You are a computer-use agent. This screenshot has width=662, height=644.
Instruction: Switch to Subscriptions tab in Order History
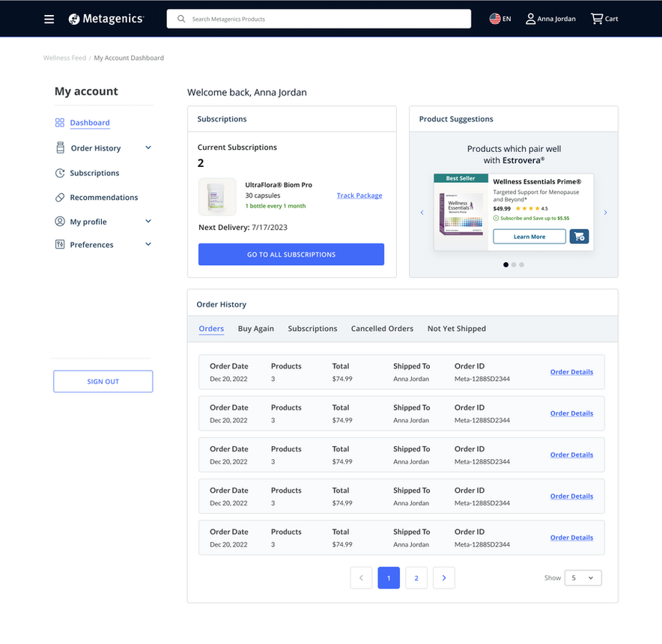(x=312, y=329)
